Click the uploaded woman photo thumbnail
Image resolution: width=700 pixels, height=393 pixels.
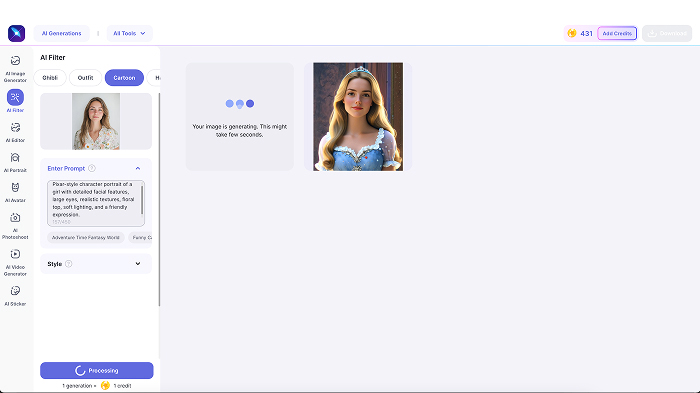[96, 121]
